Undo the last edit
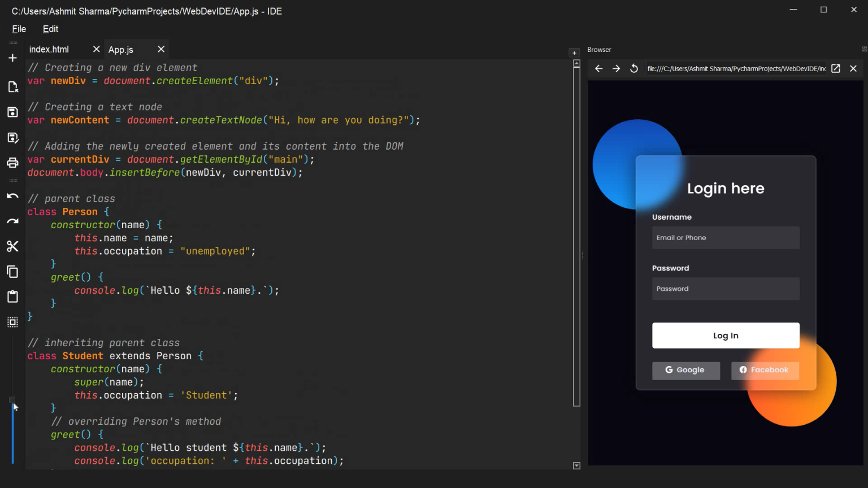Image resolution: width=868 pixels, height=488 pixels. click(12, 195)
